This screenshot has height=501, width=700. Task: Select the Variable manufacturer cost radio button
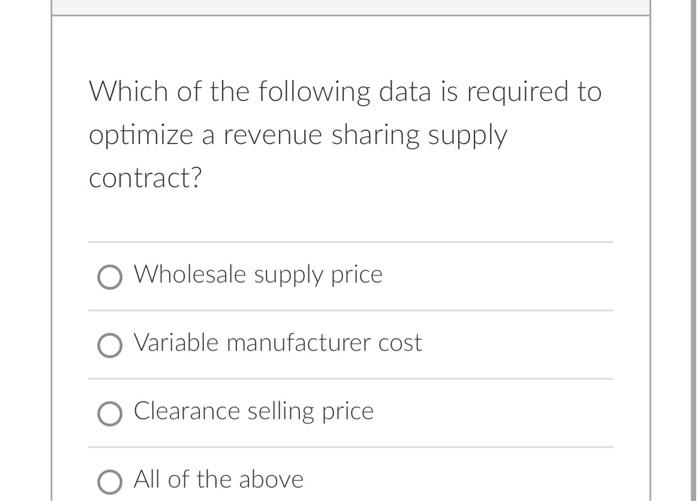109,345
